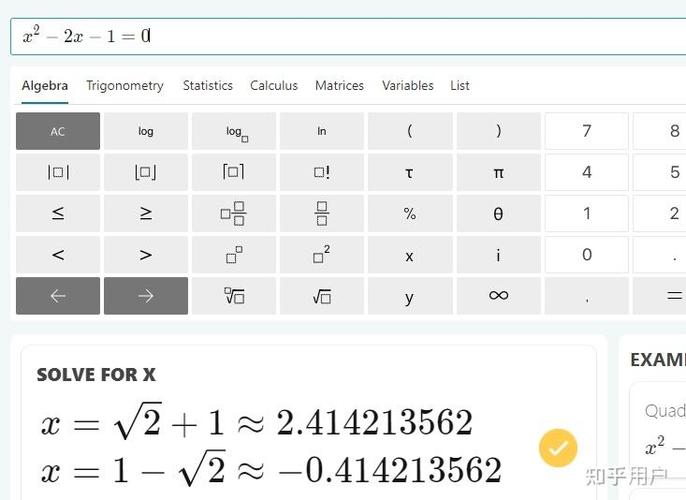Image resolution: width=686 pixels, height=500 pixels.
Task: Insert the tau symbol key
Action: [x=410, y=172]
